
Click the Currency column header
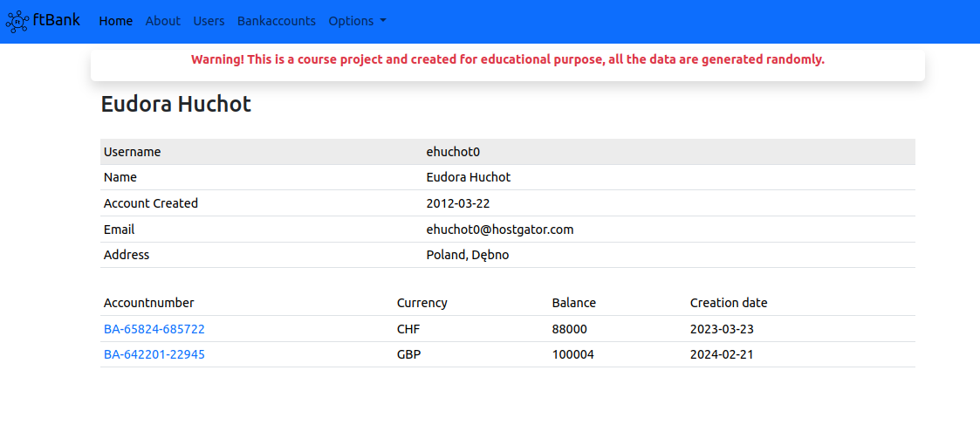(x=421, y=303)
